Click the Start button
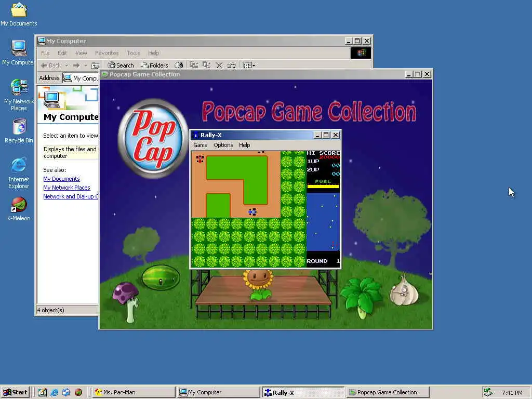The width and height of the screenshot is (532, 399). point(15,392)
